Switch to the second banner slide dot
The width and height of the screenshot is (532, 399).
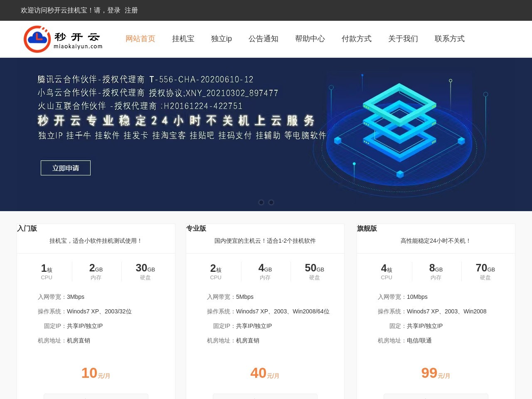click(271, 202)
